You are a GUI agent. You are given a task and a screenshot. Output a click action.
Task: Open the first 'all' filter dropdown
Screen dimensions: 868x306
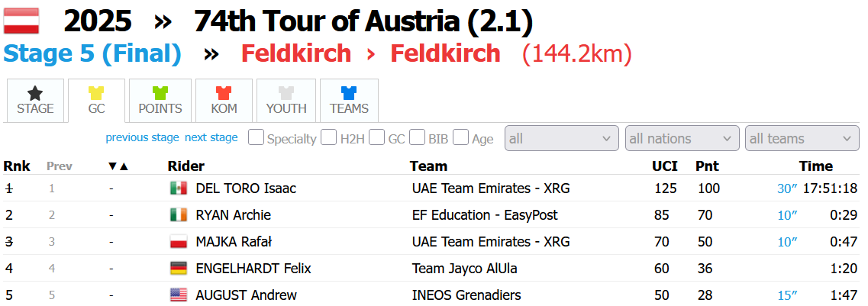point(561,138)
